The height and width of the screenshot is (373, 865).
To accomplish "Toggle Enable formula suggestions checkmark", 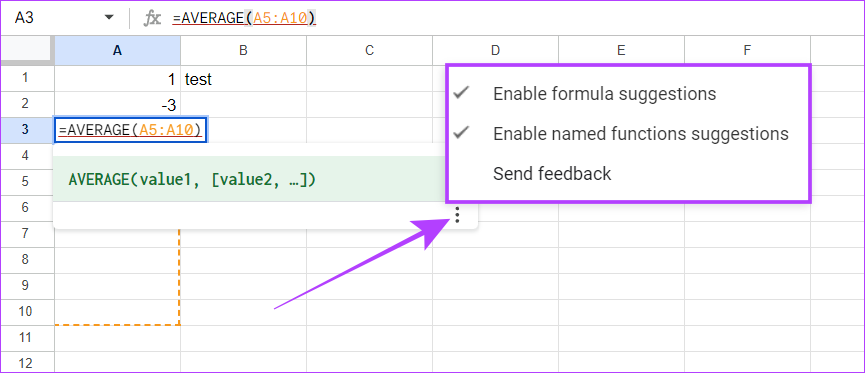I will click(461, 93).
